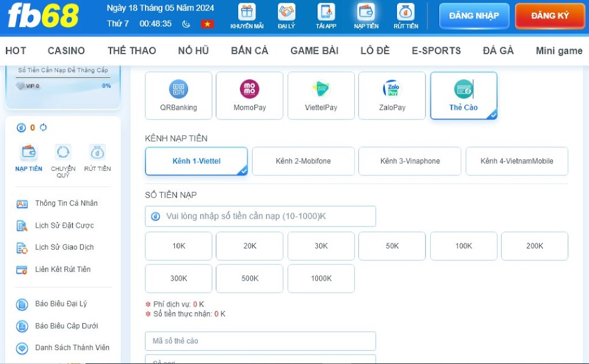Open TẢI APP download icon
Image resolution: width=589 pixels, height=364 pixels.
click(326, 11)
